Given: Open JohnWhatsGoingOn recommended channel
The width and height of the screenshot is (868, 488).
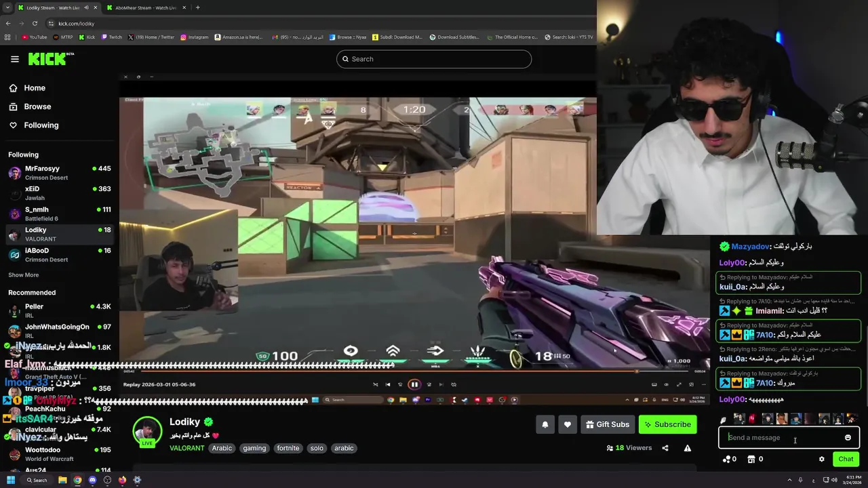Looking at the screenshot, I should coord(60,331).
